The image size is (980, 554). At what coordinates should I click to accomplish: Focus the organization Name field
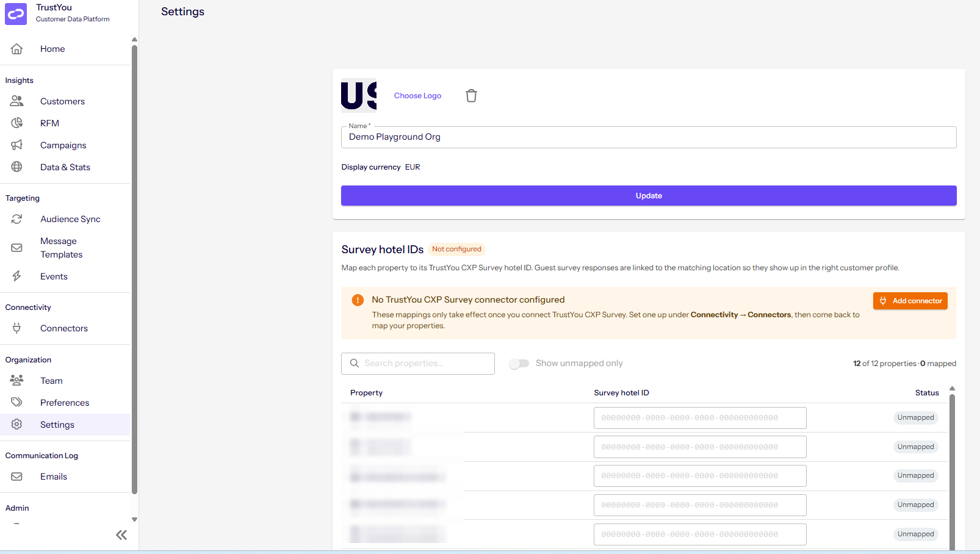[649, 137]
